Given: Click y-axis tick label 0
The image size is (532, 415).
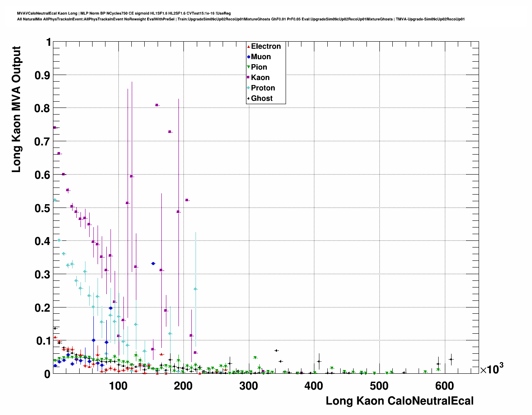Looking at the screenshot, I should point(48,374).
